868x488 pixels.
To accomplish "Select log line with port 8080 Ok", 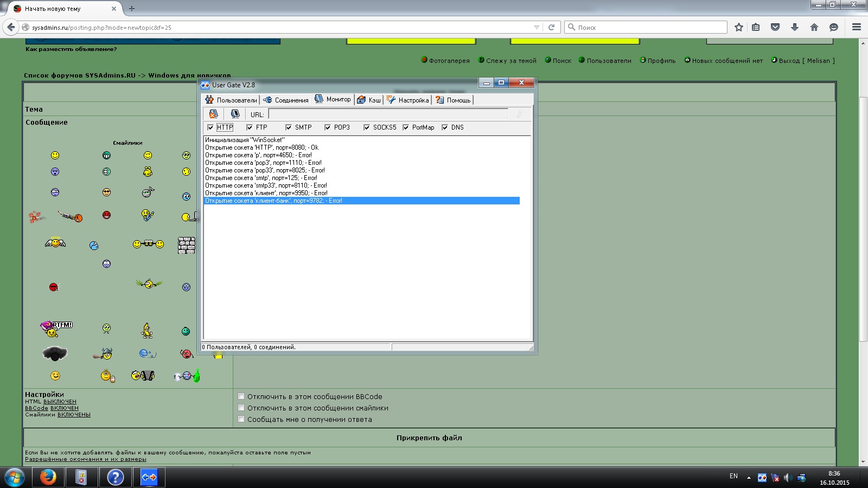I will (x=261, y=147).
